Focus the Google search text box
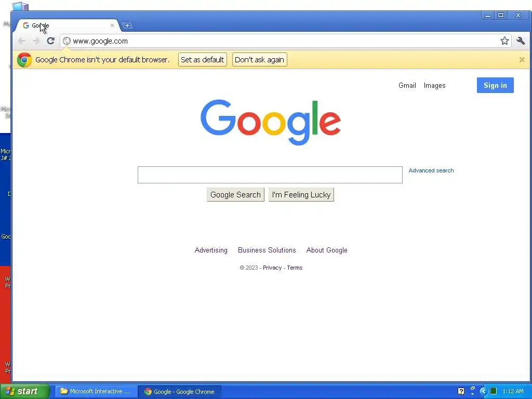532x399 pixels. tap(270, 175)
